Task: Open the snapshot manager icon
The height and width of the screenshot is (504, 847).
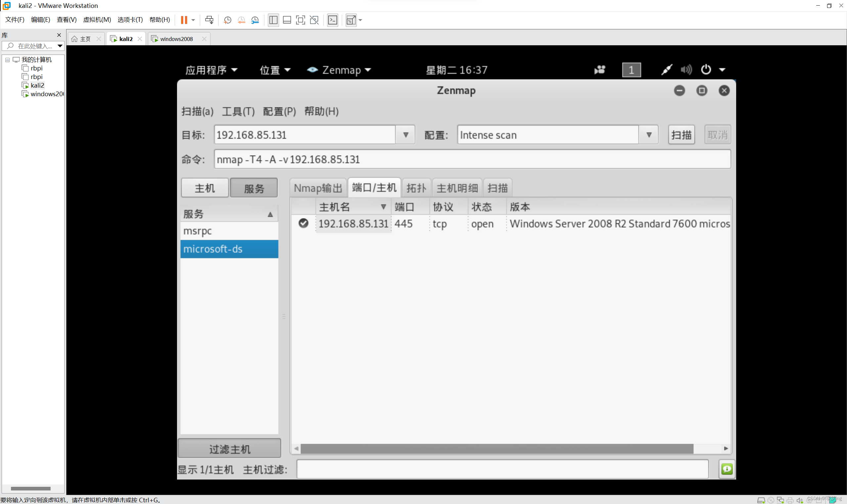Action: pos(255,20)
